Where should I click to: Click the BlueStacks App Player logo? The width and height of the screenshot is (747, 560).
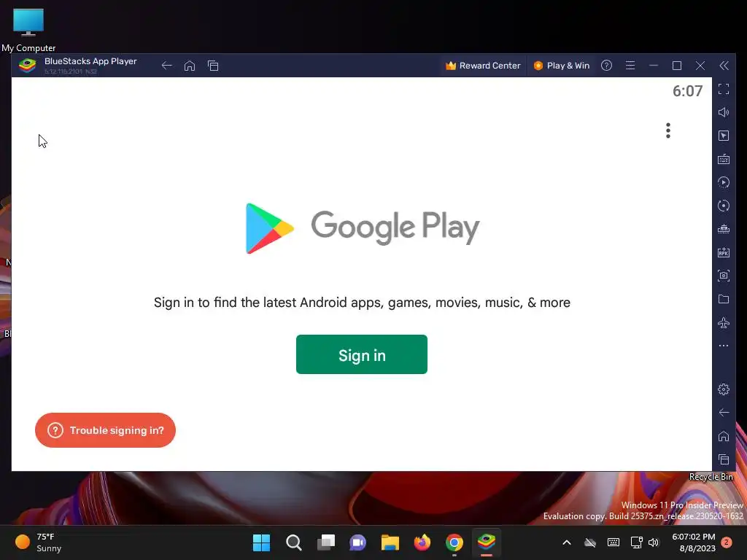(27, 65)
